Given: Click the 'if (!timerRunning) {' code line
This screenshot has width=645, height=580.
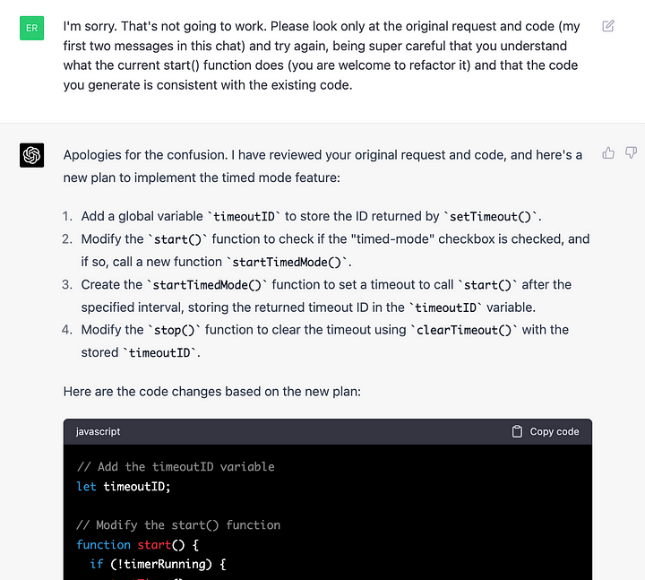Looking at the screenshot, I should click(158, 564).
